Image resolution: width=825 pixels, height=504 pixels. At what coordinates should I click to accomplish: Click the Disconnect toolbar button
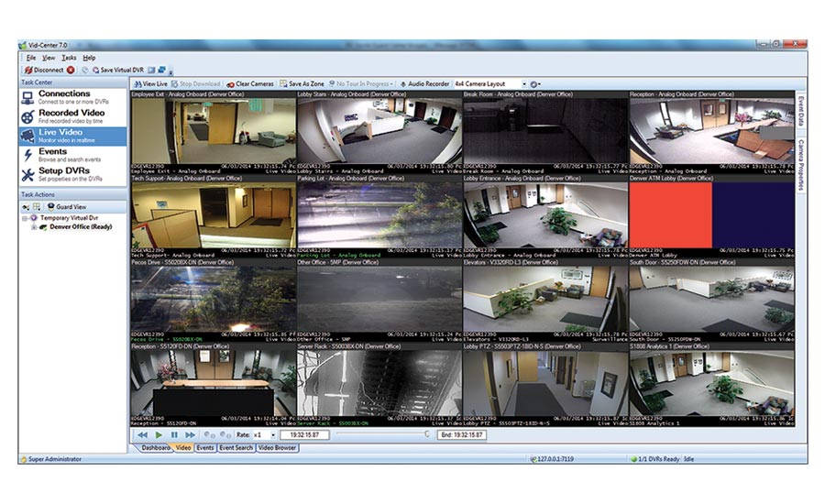(49, 70)
